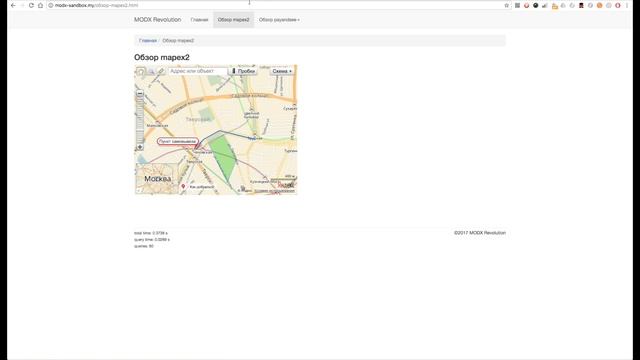This screenshot has width=640, height=360.
Task: Open the red map placemark label
Action: [178, 141]
